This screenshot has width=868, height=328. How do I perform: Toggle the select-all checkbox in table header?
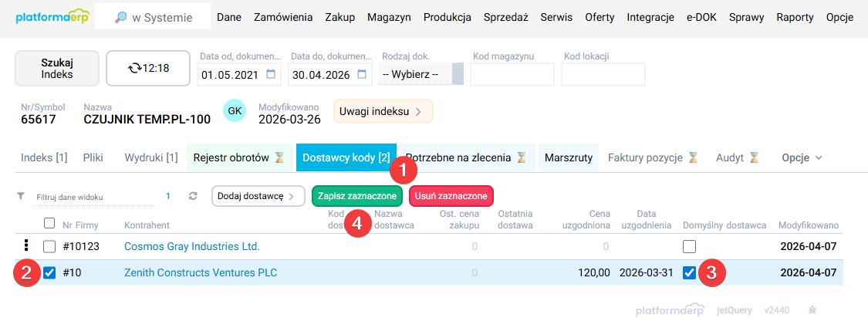[x=49, y=223]
